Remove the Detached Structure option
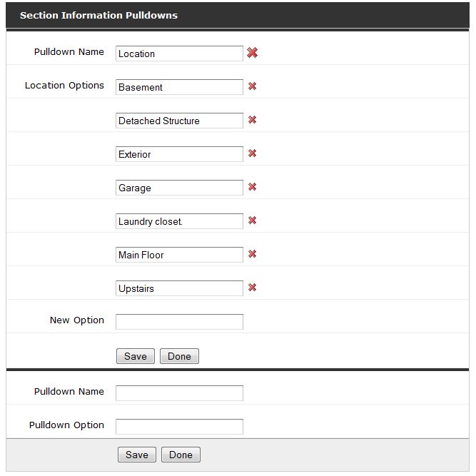The height and width of the screenshot is (476, 476). click(x=252, y=120)
